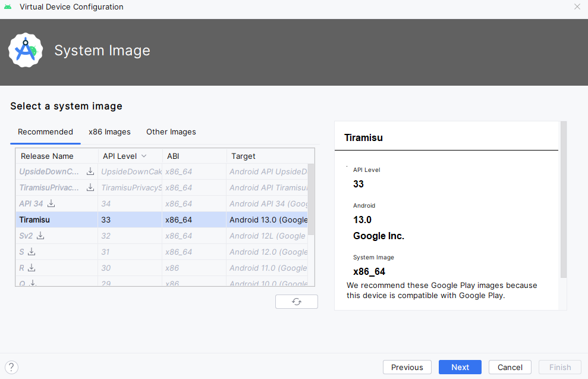Image resolution: width=588 pixels, height=379 pixels.
Task: Click the Cancel button
Action: 510,367
